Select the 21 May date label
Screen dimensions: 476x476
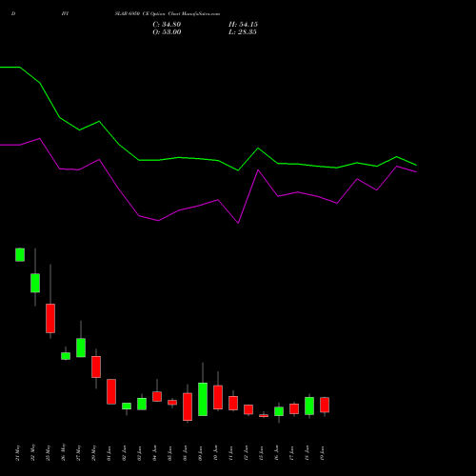18,453
